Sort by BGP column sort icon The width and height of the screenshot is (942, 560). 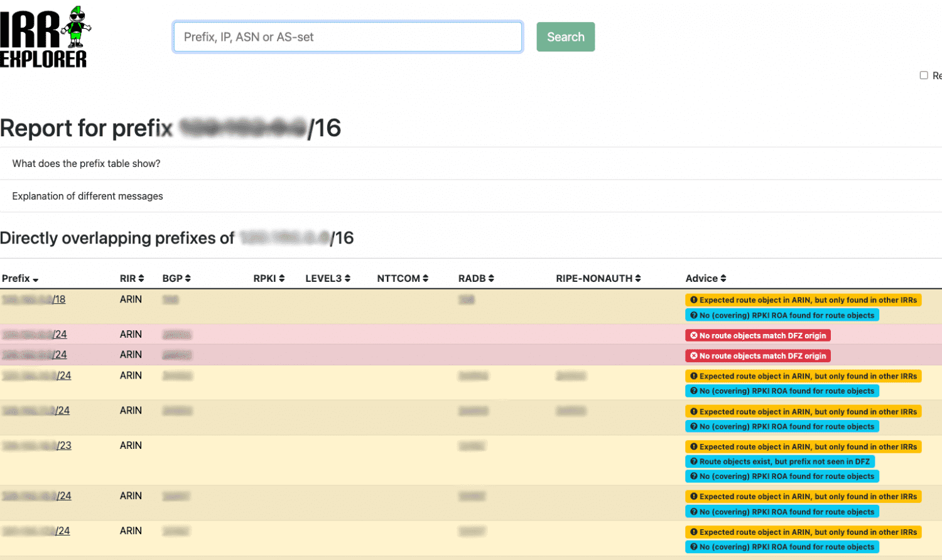pos(188,278)
